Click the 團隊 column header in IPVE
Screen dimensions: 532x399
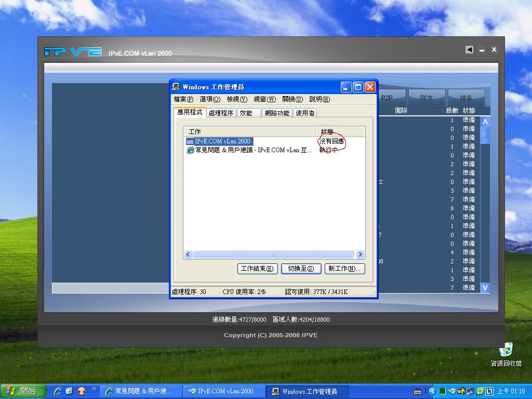(401, 111)
